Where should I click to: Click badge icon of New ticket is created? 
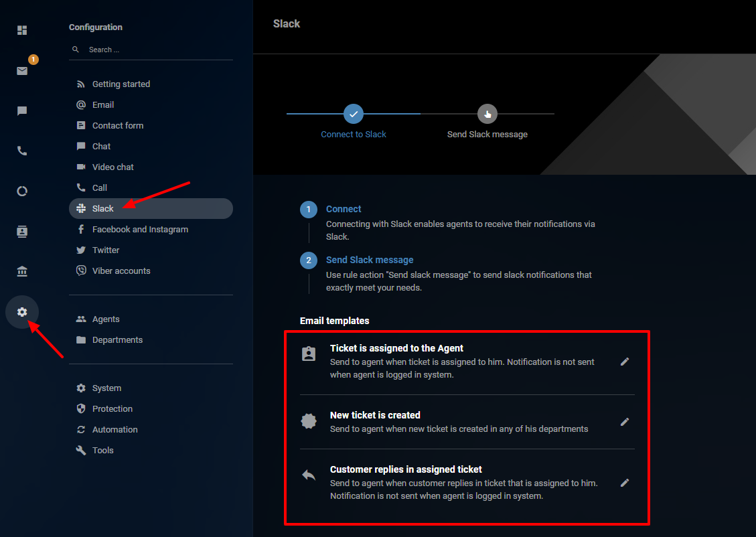tap(309, 420)
